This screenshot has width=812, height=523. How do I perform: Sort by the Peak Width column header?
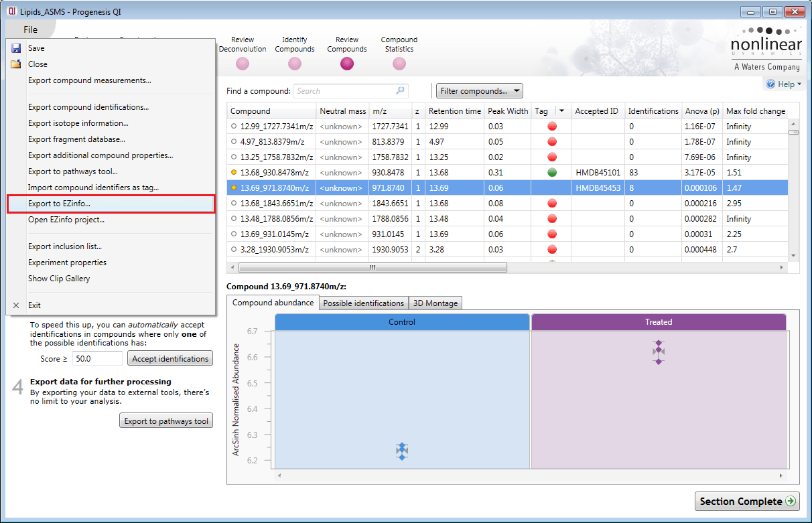pos(508,111)
